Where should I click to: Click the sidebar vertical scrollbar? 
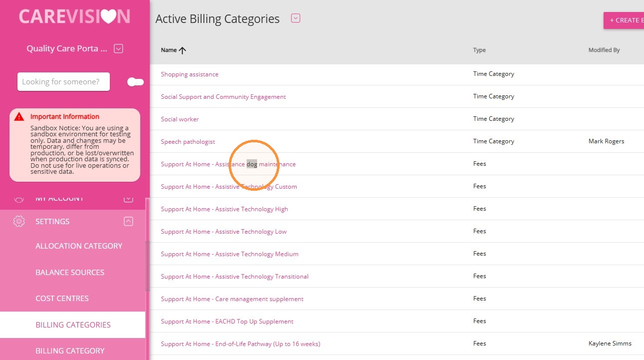tap(147, 266)
